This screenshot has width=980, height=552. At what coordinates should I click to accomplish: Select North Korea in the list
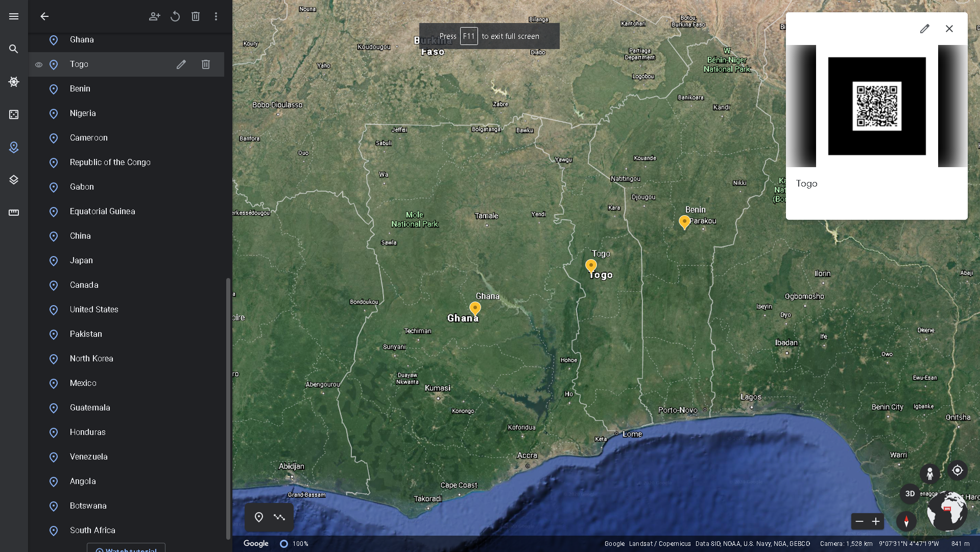(x=126, y=359)
